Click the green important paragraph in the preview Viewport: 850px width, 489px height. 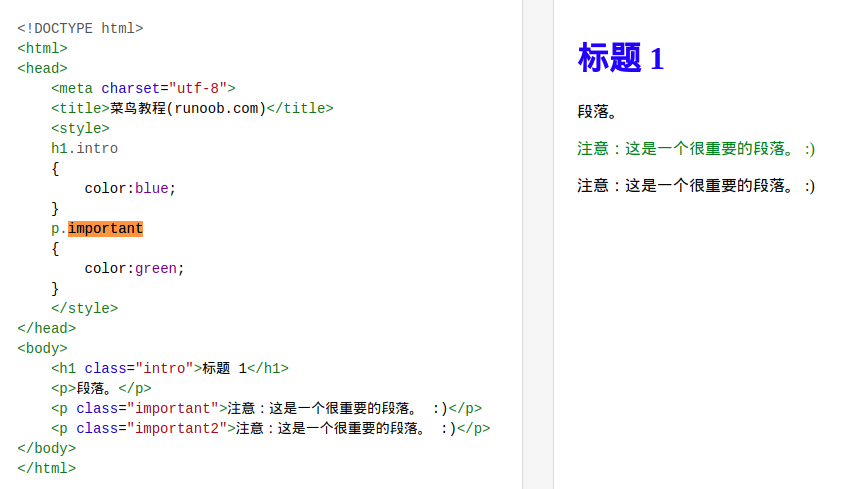(696, 149)
